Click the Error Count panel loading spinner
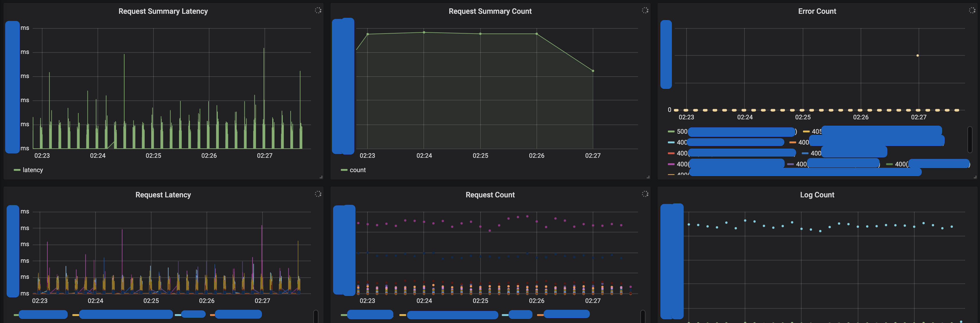Viewport: 980px width, 323px height. pos(972,10)
